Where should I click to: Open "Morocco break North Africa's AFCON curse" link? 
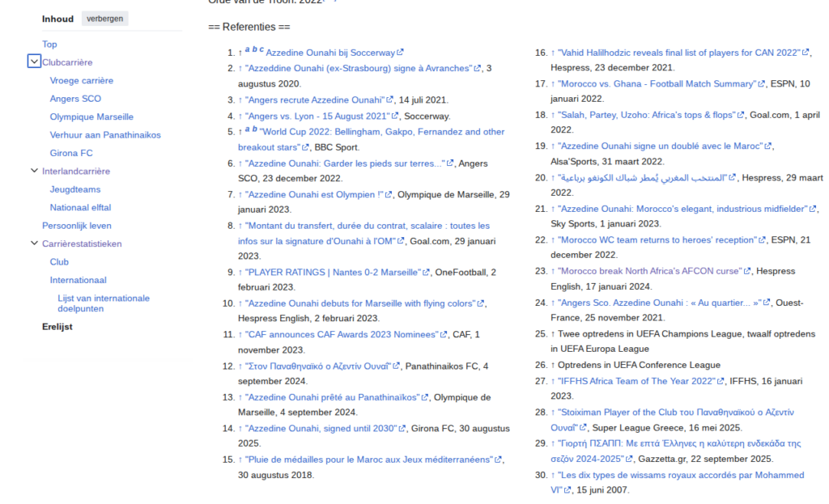coord(649,271)
